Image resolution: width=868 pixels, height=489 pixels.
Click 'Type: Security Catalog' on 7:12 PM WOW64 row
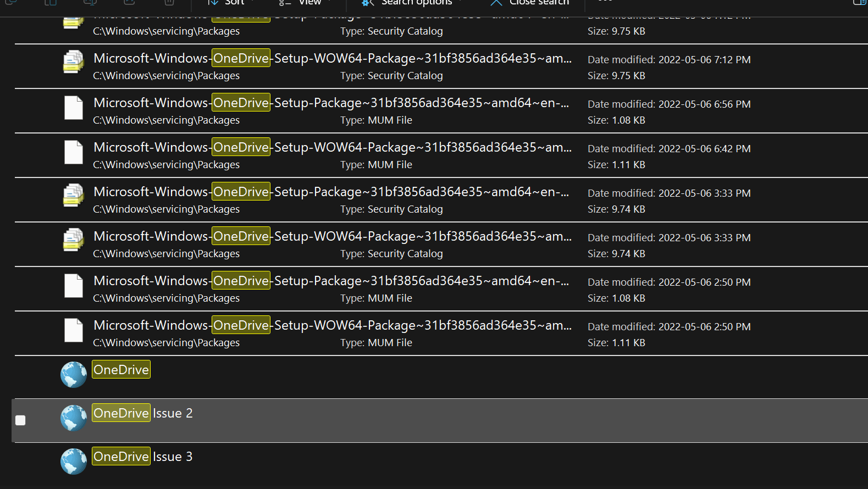point(391,76)
